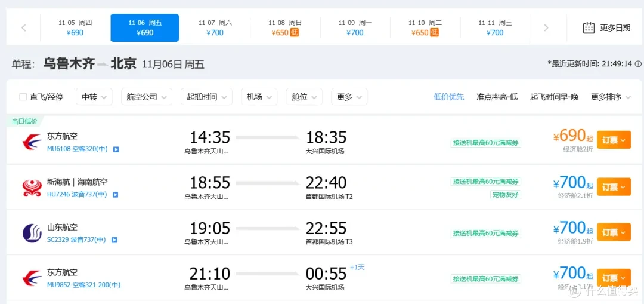Click Hainan Airlines logo for HU7246
The width and height of the screenshot is (644, 304).
pos(32,188)
